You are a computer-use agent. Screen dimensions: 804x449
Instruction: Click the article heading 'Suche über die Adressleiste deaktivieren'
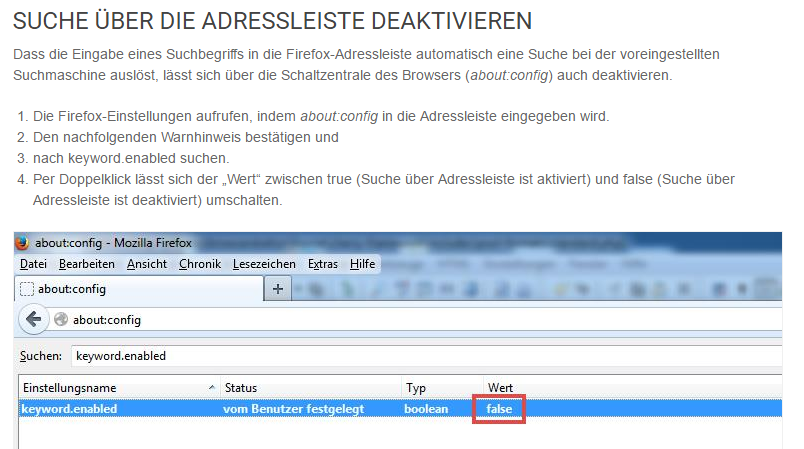click(x=272, y=22)
